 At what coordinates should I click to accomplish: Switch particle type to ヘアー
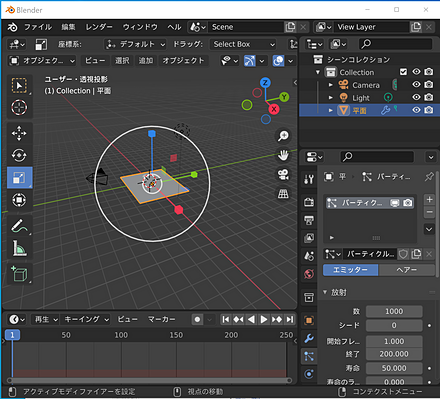click(x=407, y=270)
